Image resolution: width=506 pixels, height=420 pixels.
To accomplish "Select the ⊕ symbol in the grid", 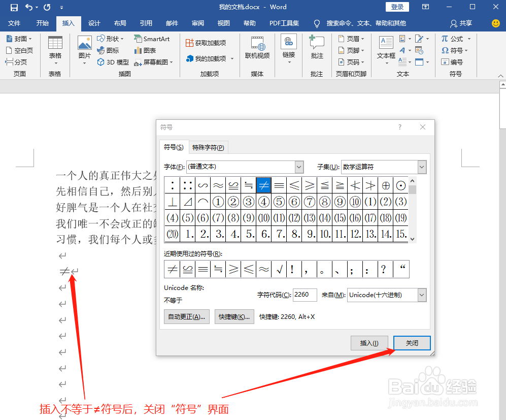I will coord(385,185).
